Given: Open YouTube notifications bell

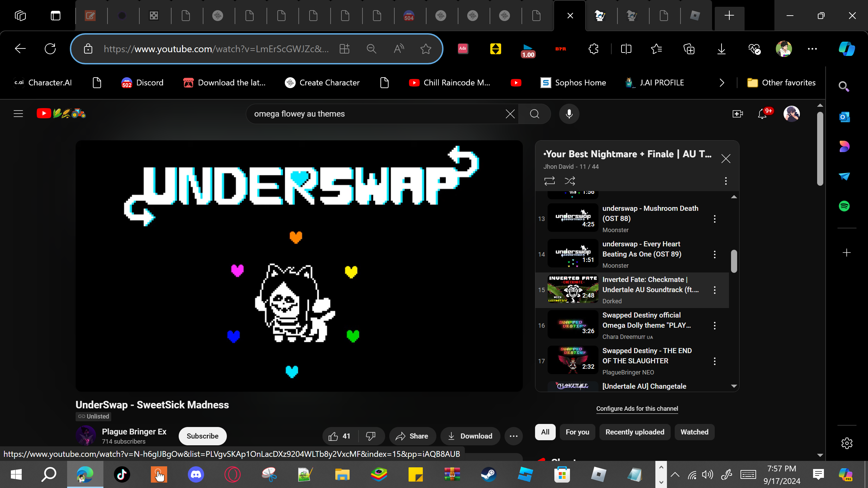Looking at the screenshot, I should click(762, 114).
